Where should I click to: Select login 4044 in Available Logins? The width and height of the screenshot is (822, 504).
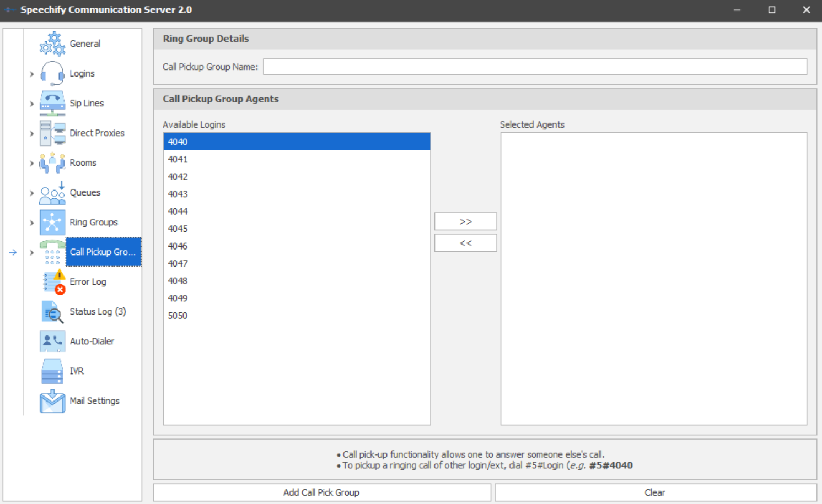click(297, 211)
